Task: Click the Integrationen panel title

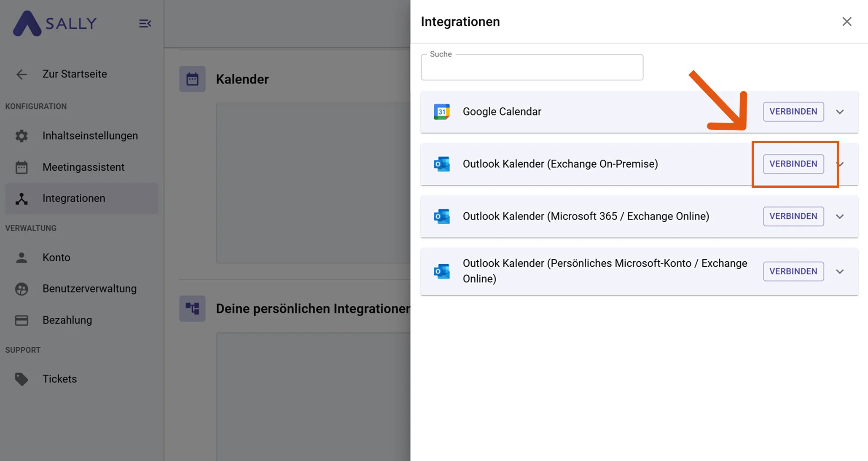Action: coord(460,21)
